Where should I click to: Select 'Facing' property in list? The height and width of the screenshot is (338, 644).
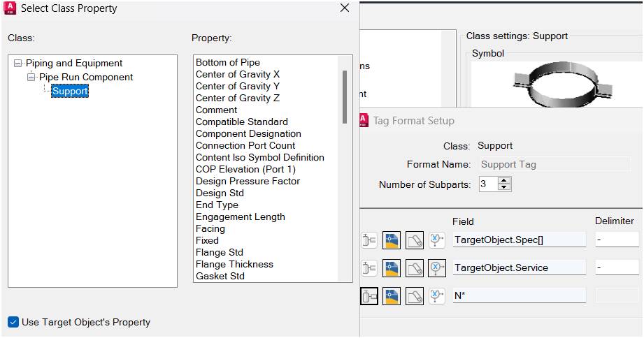click(210, 229)
